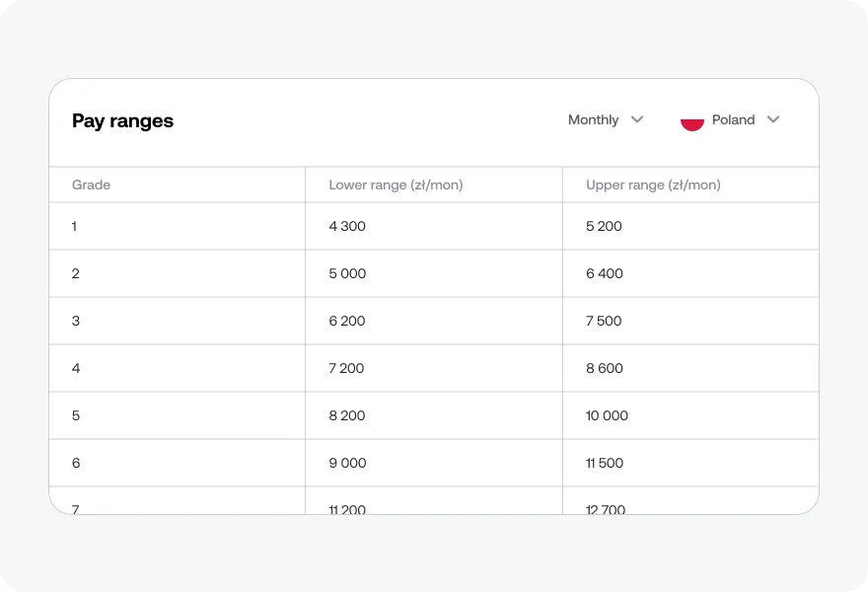Click the upper range value 11 500

tap(605, 463)
